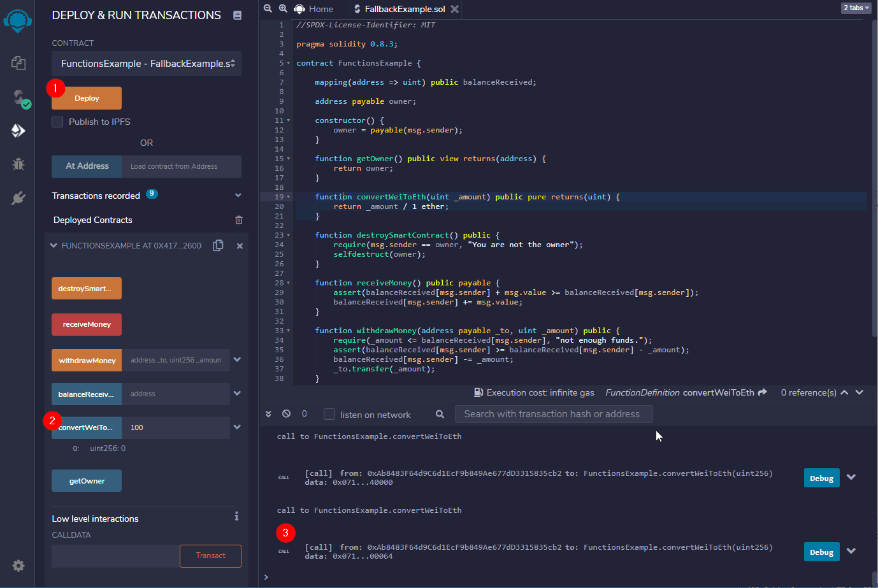Screen dimensions: 878x588
Task: Focus withdrawMoney parameters input
Action: point(176,361)
